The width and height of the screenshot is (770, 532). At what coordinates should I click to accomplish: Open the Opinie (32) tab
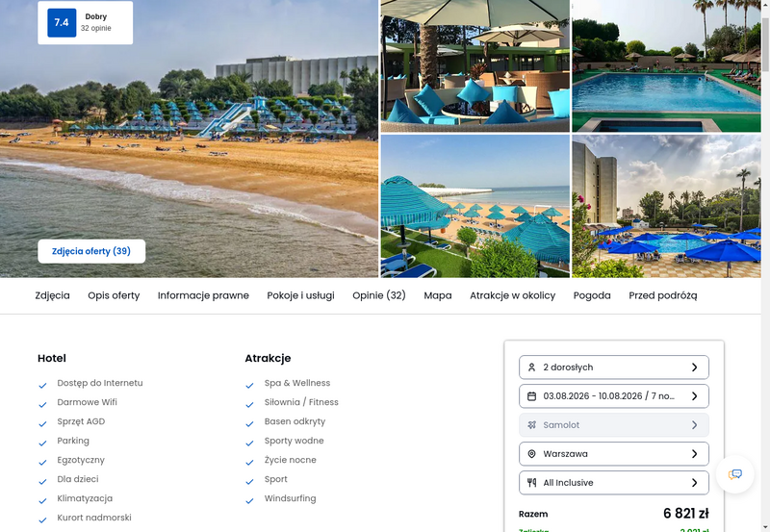point(379,295)
